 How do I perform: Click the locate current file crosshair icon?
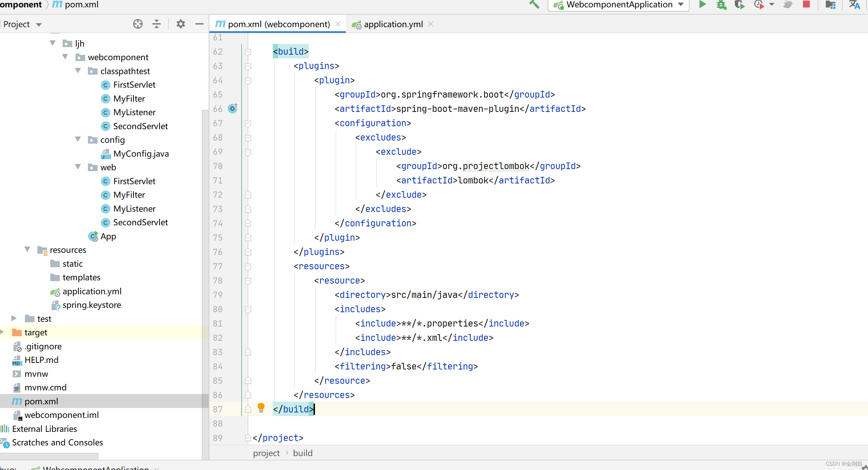pyautogui.click(x=138, y=24)
